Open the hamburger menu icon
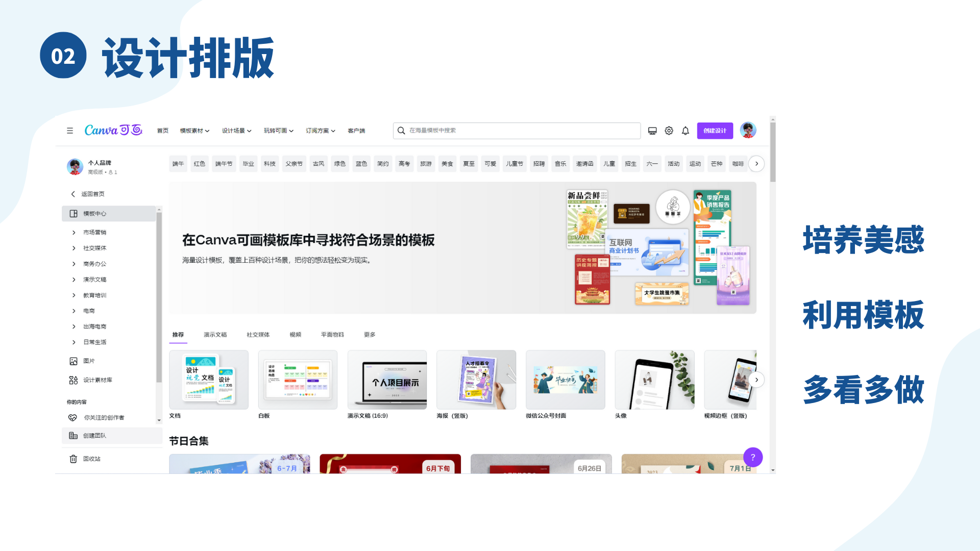 tap(70, 131)
